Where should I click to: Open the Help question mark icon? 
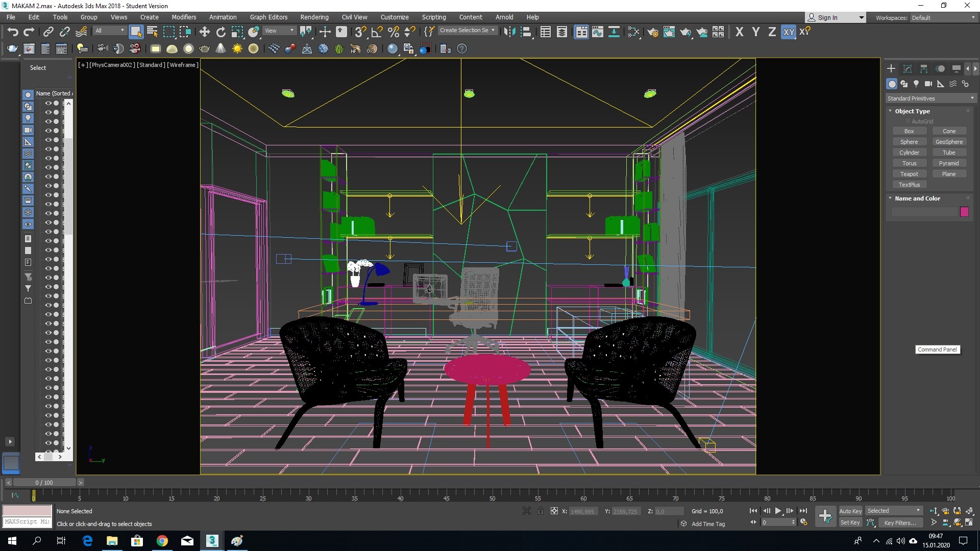click(461, 49)
